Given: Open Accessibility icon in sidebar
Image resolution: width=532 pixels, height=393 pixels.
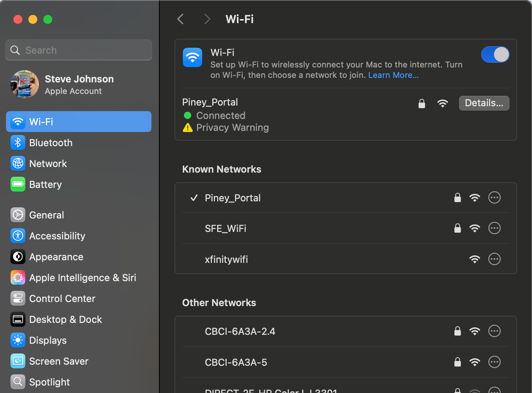Looking at the screenshot, I should point(18,236).
